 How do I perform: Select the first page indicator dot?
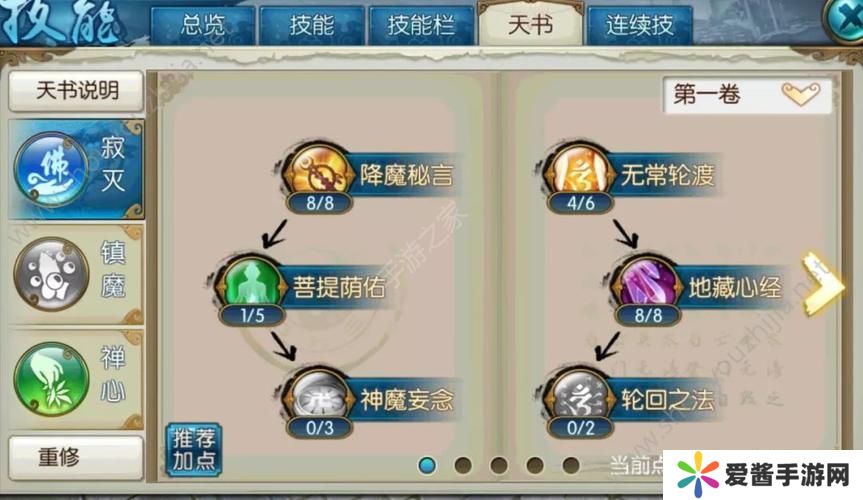427,465
